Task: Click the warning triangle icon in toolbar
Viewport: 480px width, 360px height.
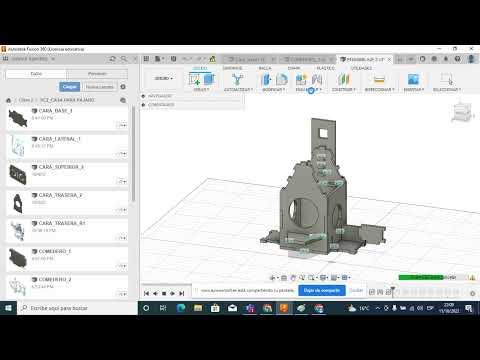Action: pos(212,59)
